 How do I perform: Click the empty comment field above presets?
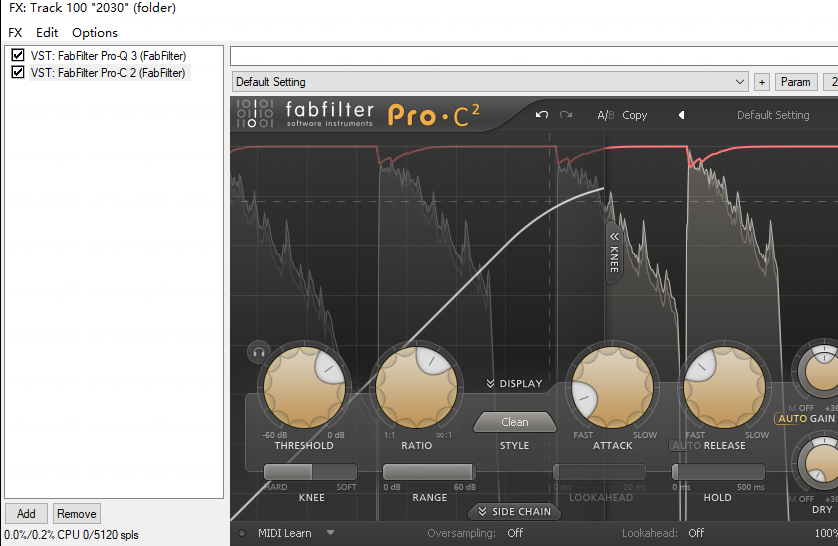[534, 56]
